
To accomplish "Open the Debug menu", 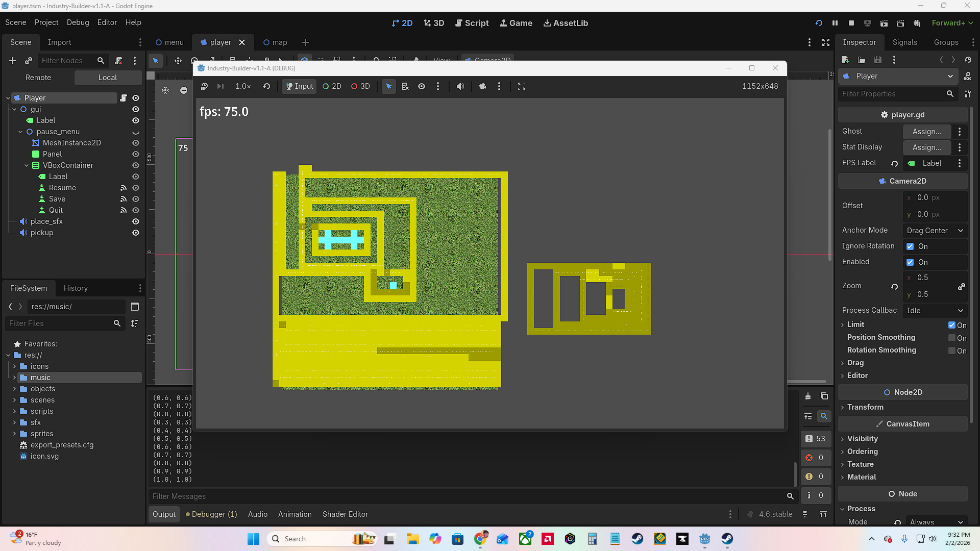I will point(78,22).
